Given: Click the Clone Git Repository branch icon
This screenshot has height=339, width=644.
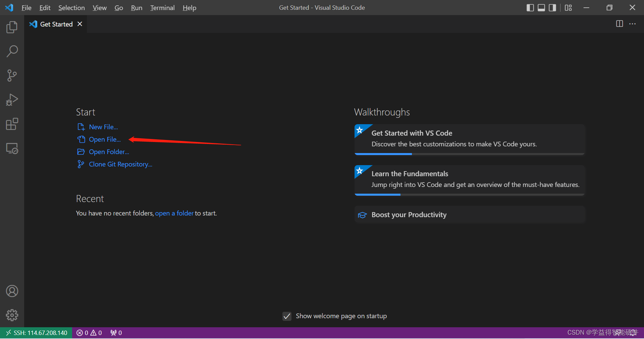Looking at the screenshot, I should tap(80, 164).
